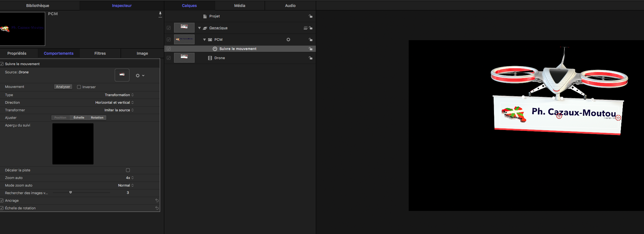
Task: Click the 'Source: Drone' label
Action: coord(17,72)
